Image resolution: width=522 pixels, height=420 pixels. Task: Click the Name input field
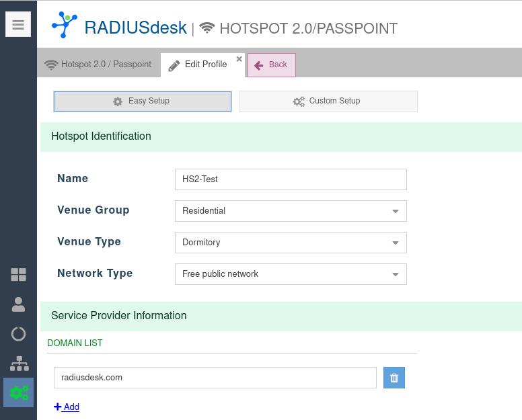tap(291, 179)
